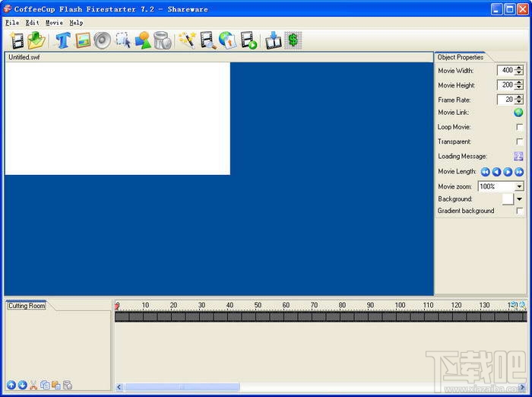Click the Cutting Room move down arrow
The width and height of the screenshot is (532, 397).
22,385
